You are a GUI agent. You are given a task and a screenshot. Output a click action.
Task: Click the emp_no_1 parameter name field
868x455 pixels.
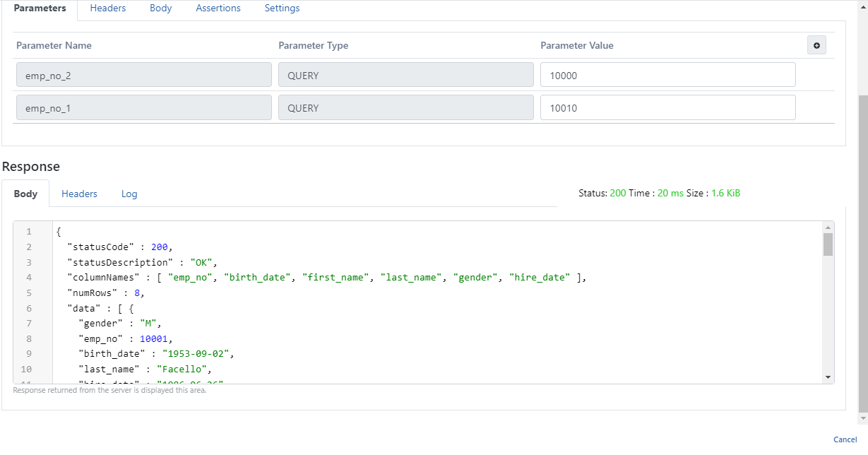point(144,107)
